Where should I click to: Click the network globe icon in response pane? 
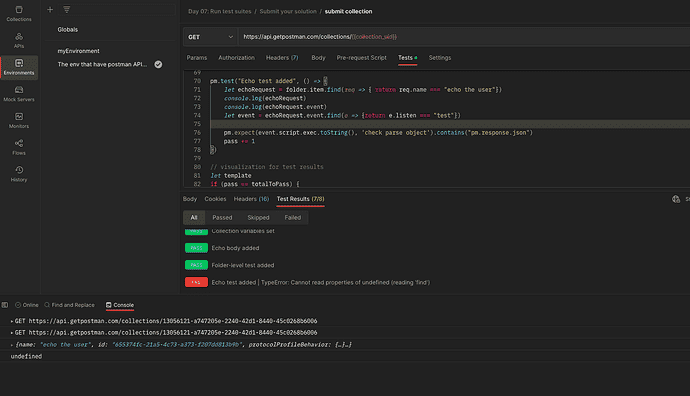click(x=676, y=199)
